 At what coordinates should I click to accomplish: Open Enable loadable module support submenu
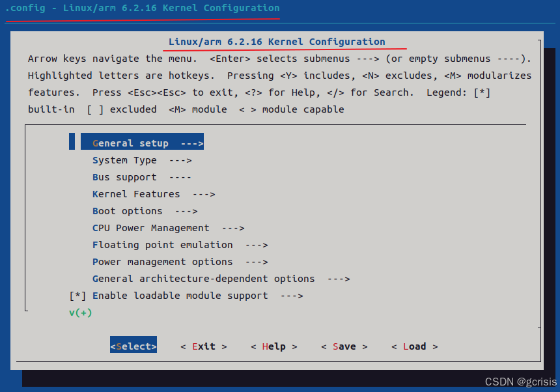click(x=197, y=296)
